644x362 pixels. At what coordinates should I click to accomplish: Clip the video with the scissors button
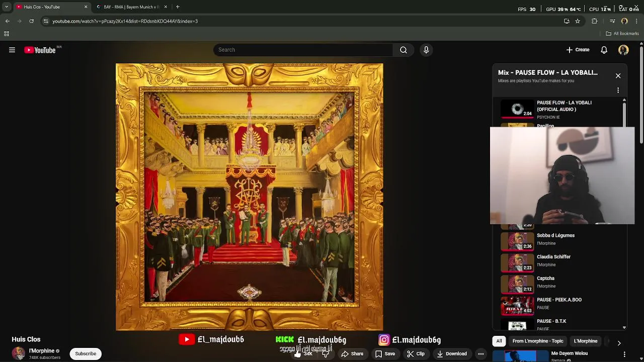[416, 354]
